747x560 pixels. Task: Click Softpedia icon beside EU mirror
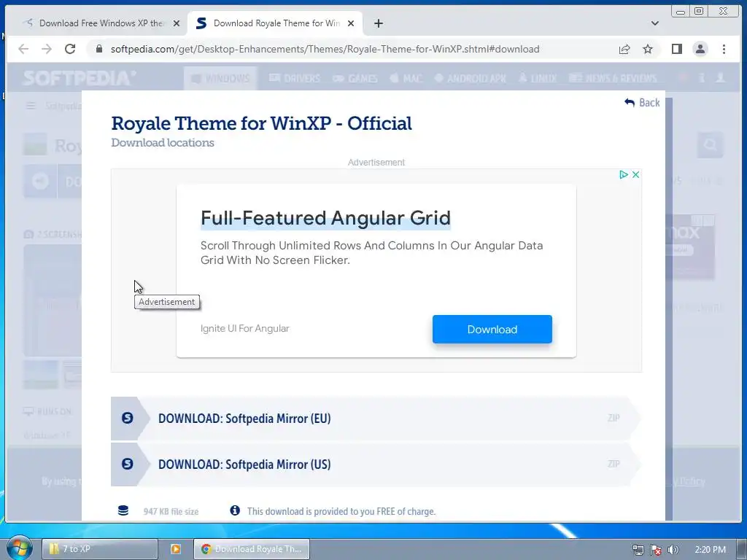pos(127,418)
